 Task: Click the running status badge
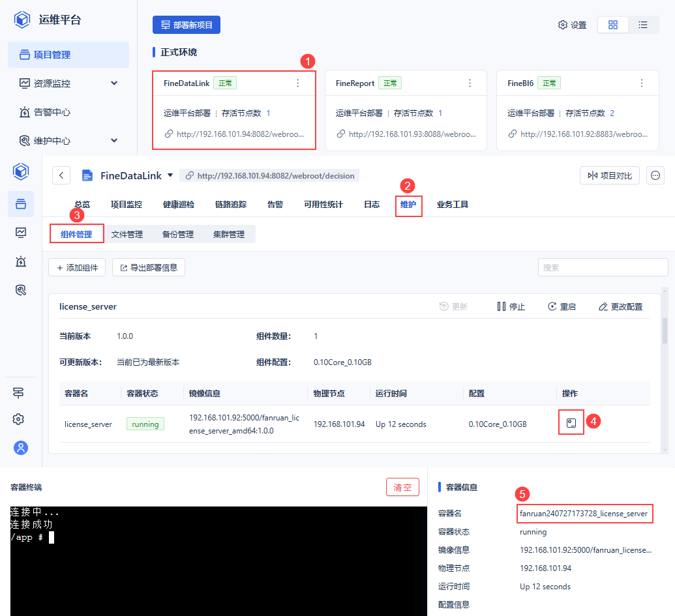point(145,424)
